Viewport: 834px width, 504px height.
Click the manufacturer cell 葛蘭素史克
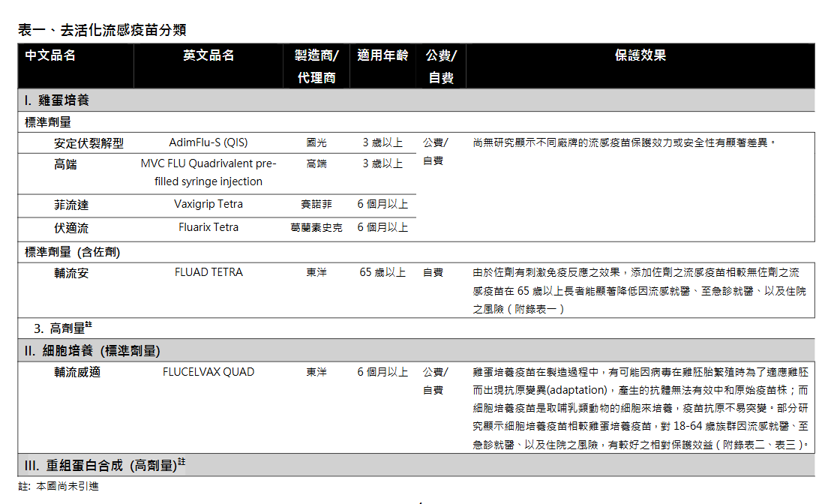coord(316,227)
